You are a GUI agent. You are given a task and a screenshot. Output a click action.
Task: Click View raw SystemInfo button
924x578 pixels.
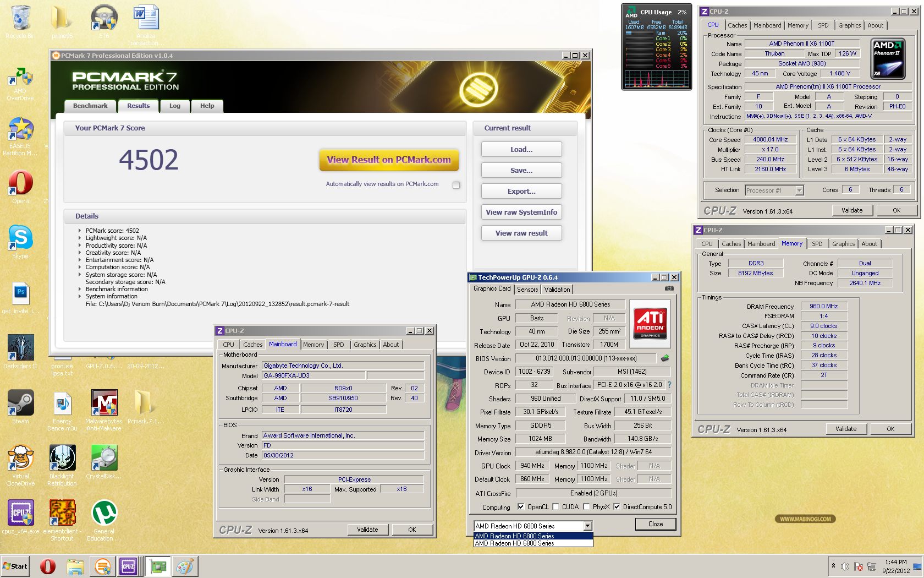pos(521,212)
